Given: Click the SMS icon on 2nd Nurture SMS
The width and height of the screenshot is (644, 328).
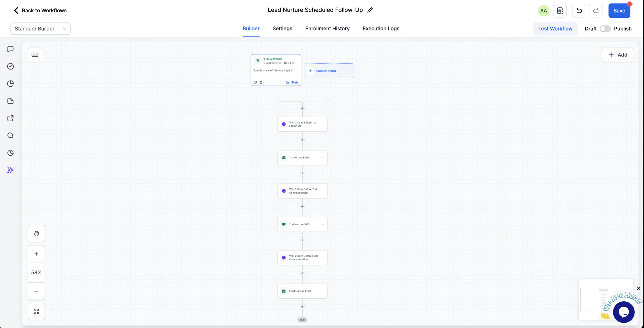Looking at the screenshot, I should click(x=284, y=224).
